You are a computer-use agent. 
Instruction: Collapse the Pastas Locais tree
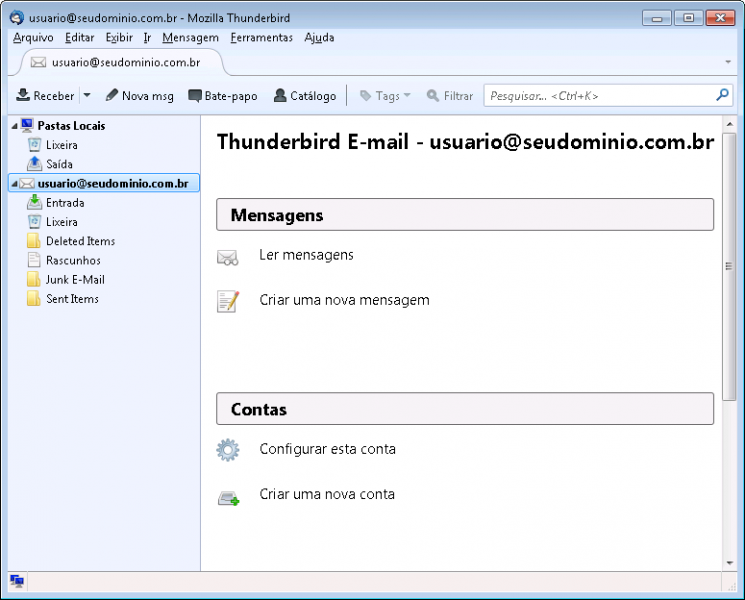[14, 126]
